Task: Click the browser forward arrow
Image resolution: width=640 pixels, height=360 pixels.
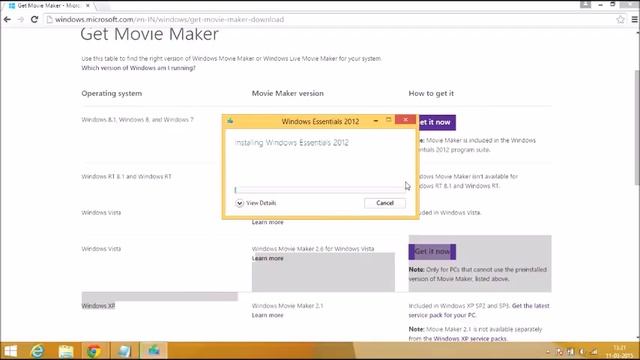Action: pos(20,19)
